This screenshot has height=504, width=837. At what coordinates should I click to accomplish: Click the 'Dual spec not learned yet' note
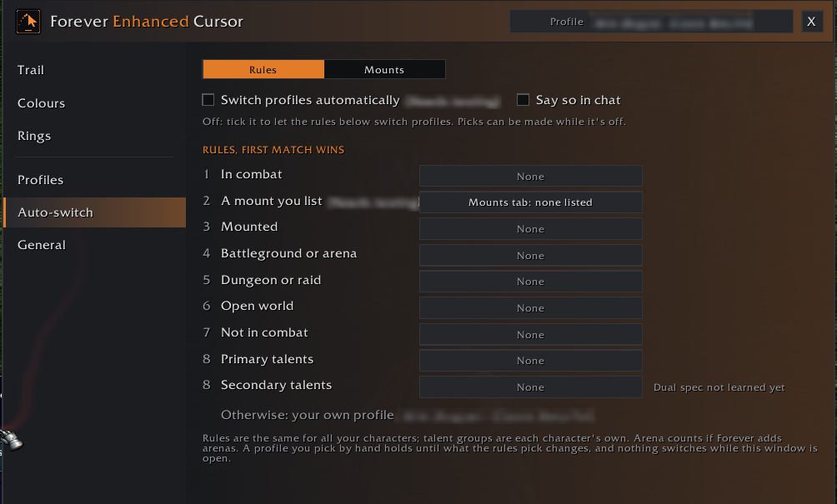(x=719, y=387)
